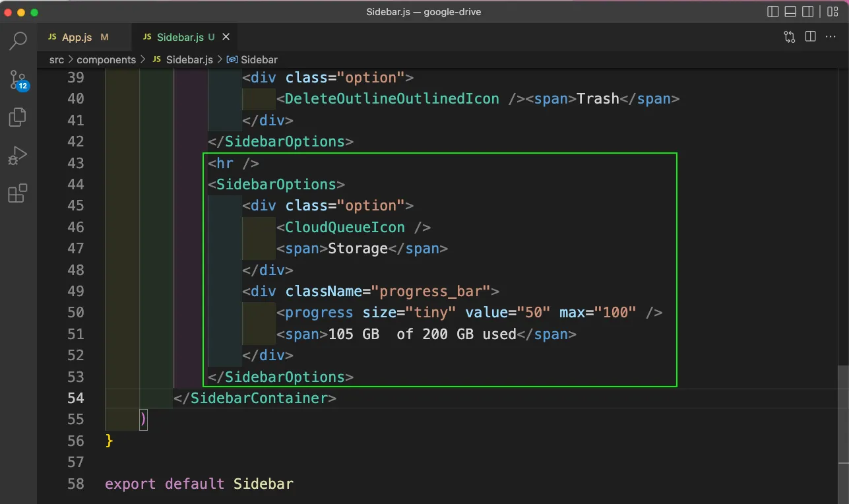This screenshot has height=504, width=849.
Task: Click the CloudQueueIcon tag name
Action: 345,227
